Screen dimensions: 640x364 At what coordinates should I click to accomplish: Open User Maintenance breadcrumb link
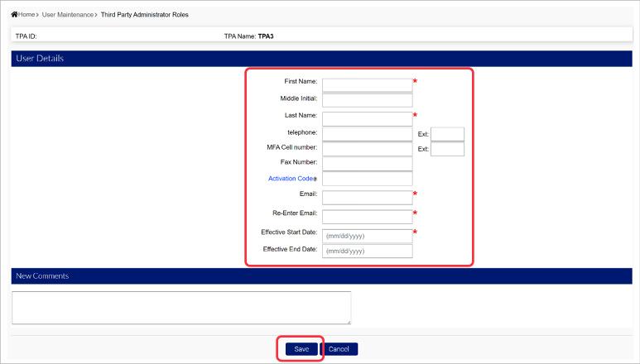click(x=68, y=15)
